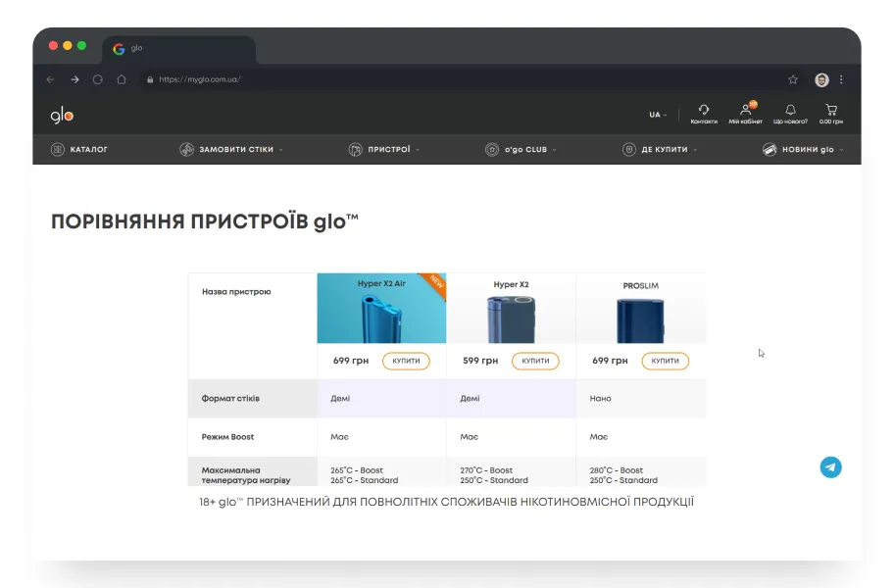Open the shopping cart icon
The height and width of the screenshot is (588, 894).
pyautogui.click(x=830, y=110)
